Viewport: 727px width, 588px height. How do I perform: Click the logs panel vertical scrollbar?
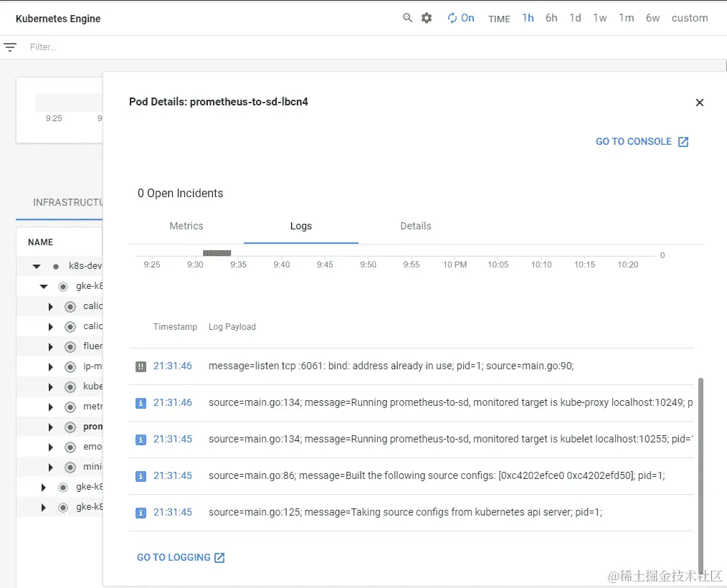point(700,475)
